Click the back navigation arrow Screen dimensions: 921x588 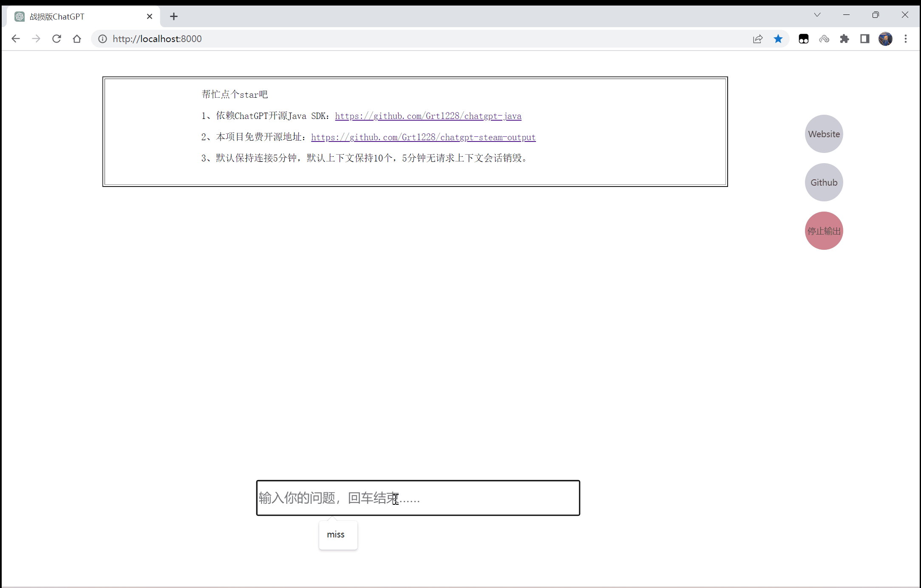click(x=16, y=39)
